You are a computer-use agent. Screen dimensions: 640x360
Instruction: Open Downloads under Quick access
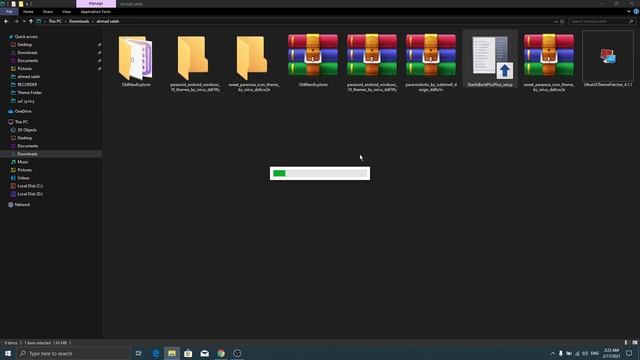point(27,53)
